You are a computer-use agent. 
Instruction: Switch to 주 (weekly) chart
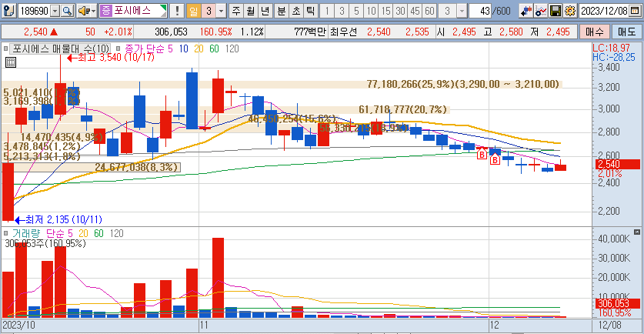(x=236, y=11)
